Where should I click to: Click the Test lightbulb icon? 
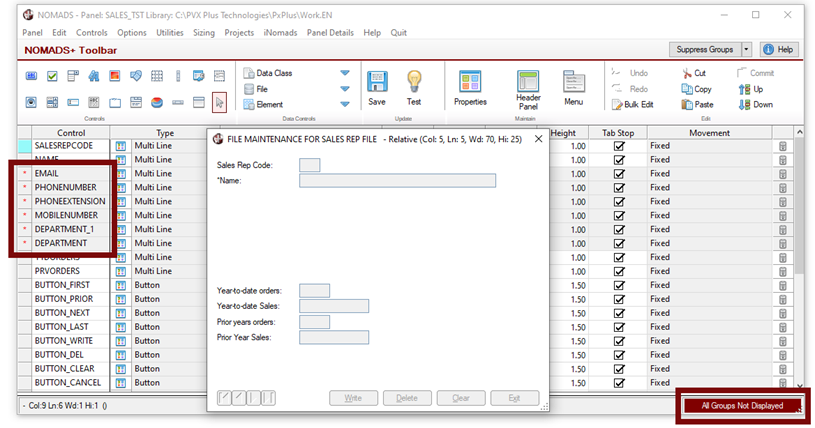pyautogui.click(x=413, y=83)
